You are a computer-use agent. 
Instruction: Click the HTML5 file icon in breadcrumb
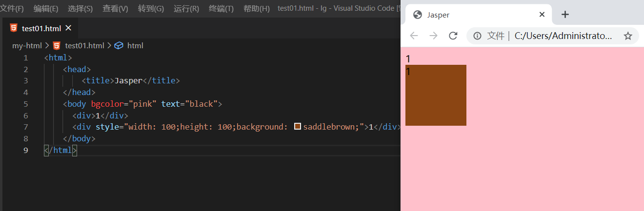[x=57, y=46]
